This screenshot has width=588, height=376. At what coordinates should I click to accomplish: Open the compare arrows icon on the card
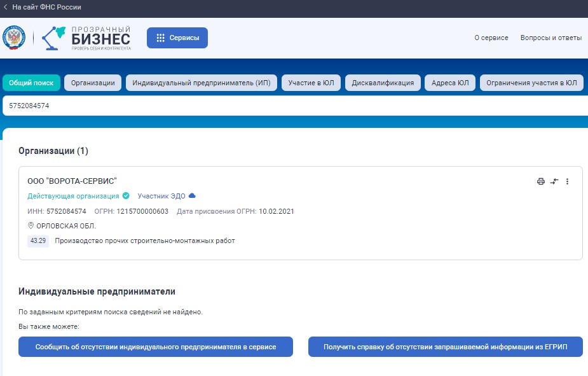pos(554,181)
